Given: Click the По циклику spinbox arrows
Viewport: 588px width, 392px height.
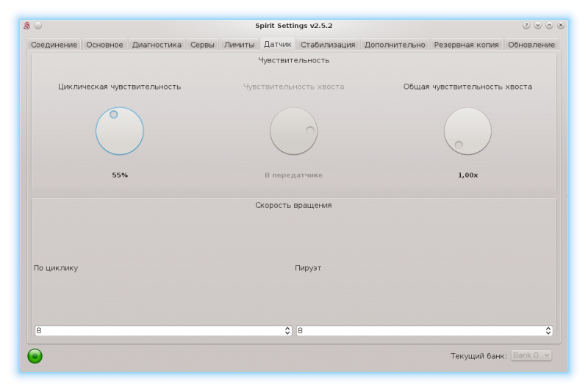Looking at the screenshot, I should (x=287, y=331).
